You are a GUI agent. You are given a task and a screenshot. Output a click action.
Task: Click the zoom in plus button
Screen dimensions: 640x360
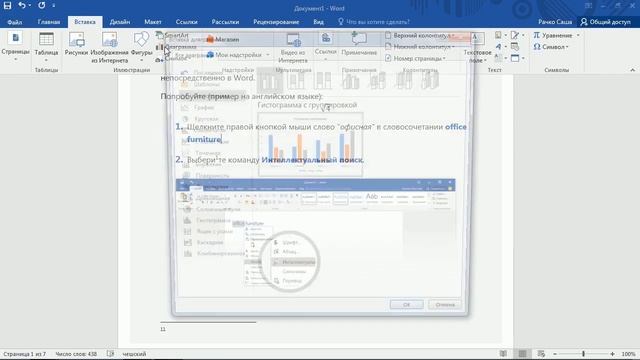pos(612,354)
